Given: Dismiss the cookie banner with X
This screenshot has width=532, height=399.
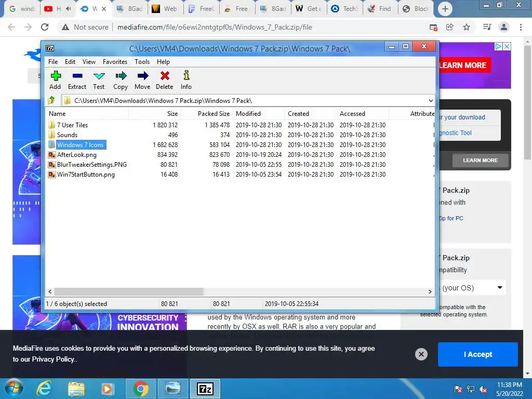Looking at the screenshot, I should [x=421, y=354].
